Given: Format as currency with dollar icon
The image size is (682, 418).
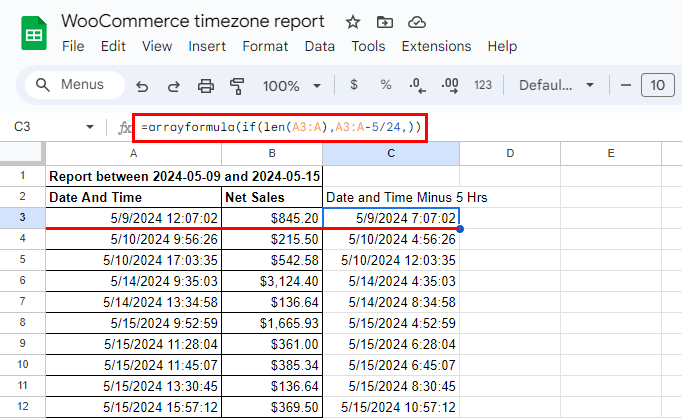Looking at the screenshot, I should tap(354, 85).
